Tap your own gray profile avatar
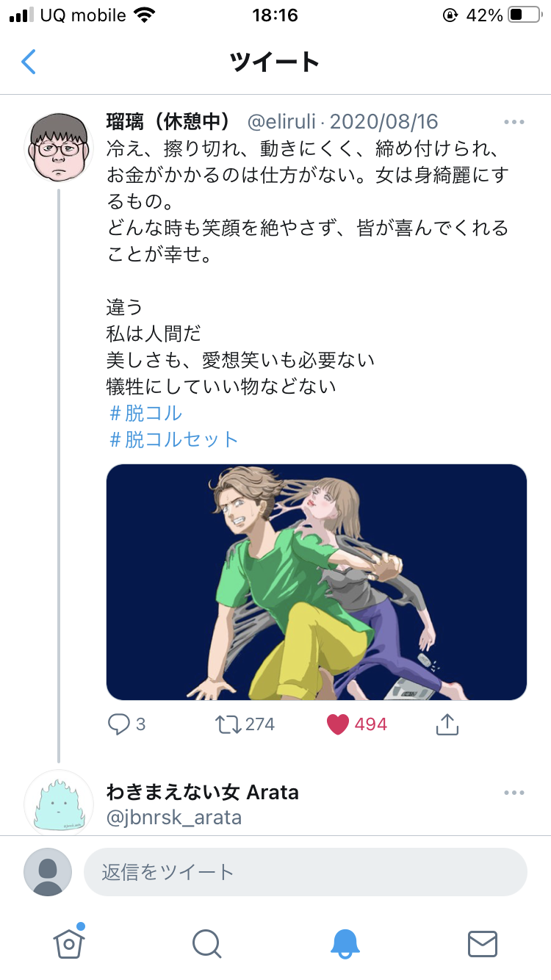 (48, 872)
